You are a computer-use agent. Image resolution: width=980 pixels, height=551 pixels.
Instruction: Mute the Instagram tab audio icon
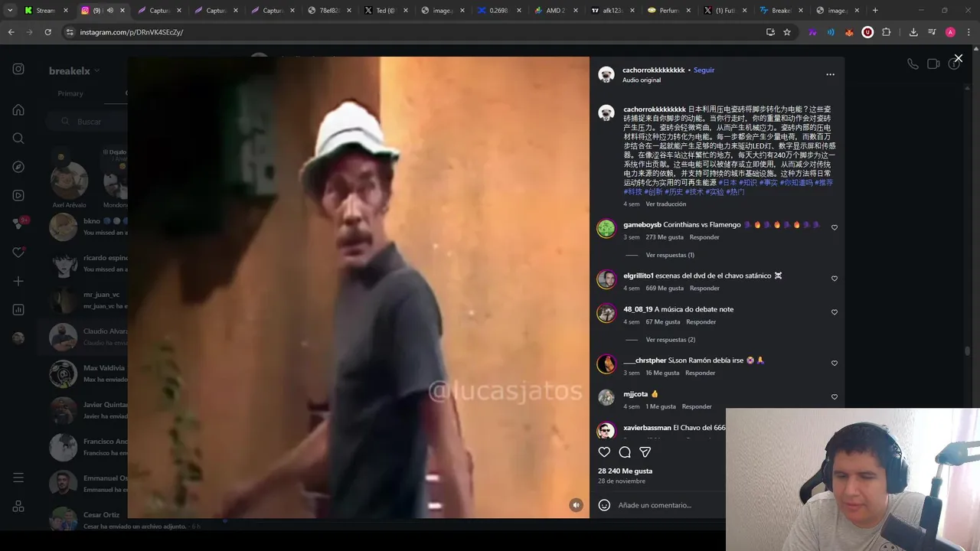click(109, 11)
